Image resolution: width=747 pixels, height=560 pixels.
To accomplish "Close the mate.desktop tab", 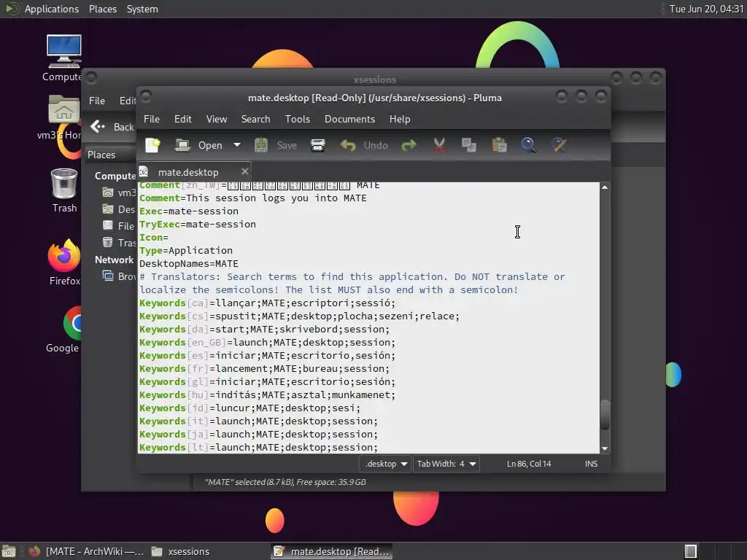I will point(245,171).
